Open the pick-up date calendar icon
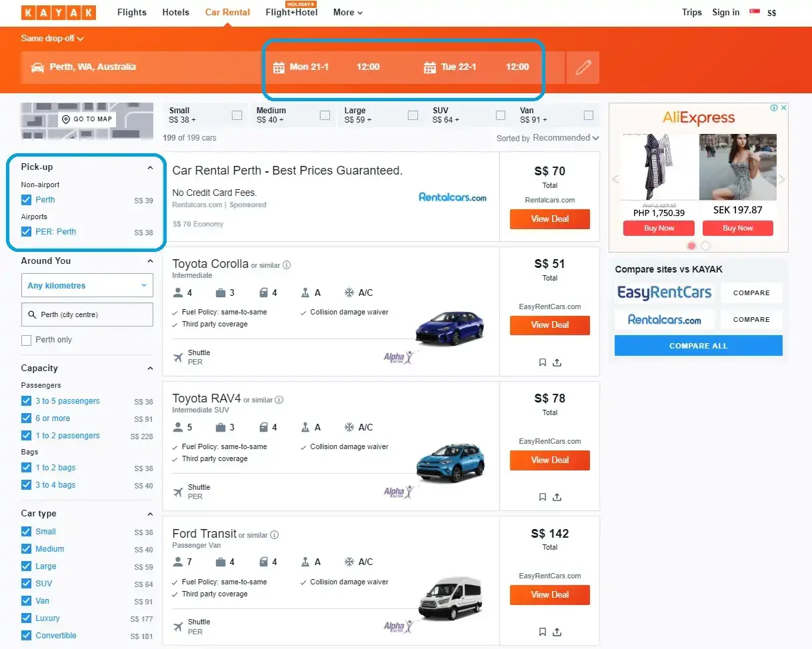This screenshot has height=649, width=812. coord(279,67)
